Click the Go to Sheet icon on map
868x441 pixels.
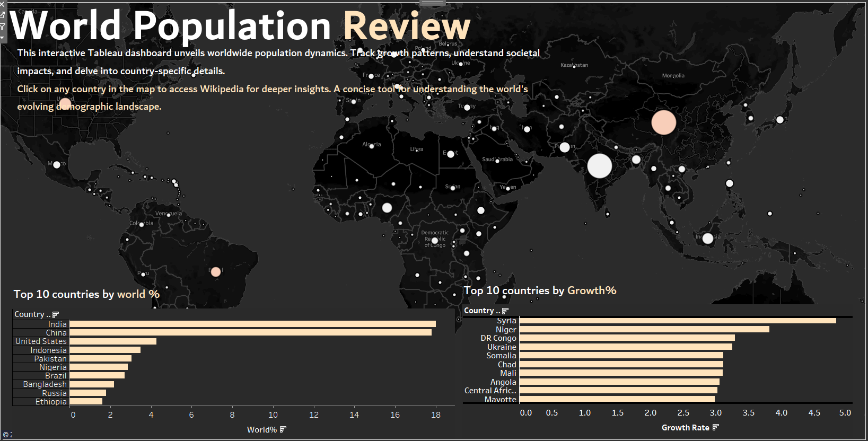(2, 15)
